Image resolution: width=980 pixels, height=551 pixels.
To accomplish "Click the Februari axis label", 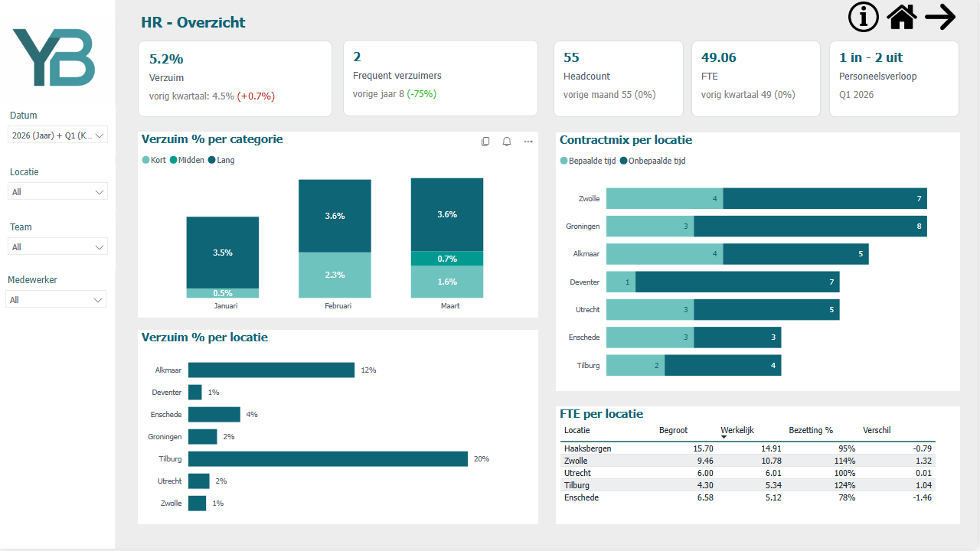I will pyautogui.click(x=338, y=305).
